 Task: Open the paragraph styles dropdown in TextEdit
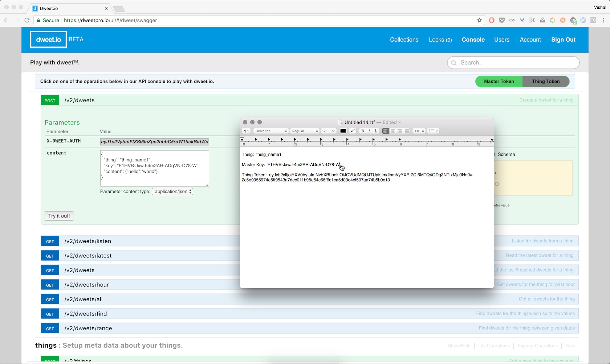coord(247,131)
